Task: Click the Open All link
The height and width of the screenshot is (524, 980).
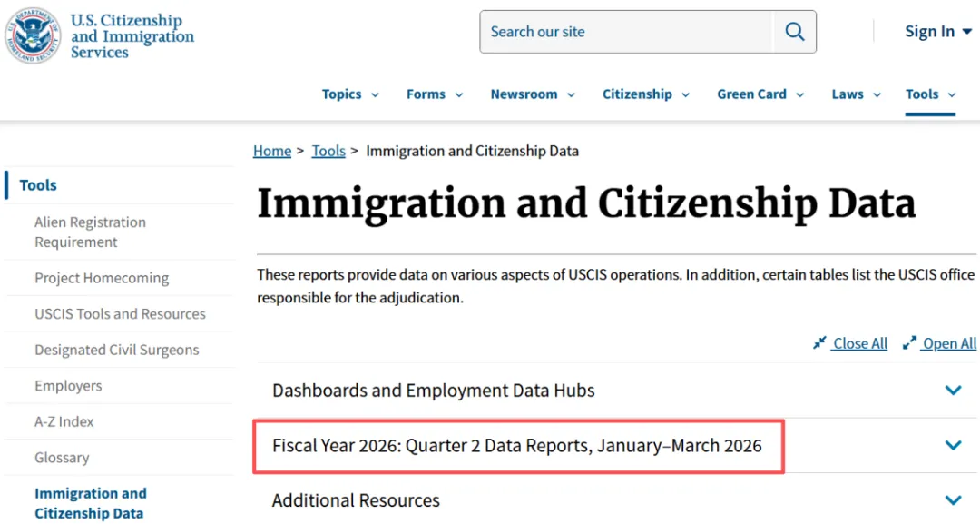Action: pyautogui.click(x=949, y=343)
